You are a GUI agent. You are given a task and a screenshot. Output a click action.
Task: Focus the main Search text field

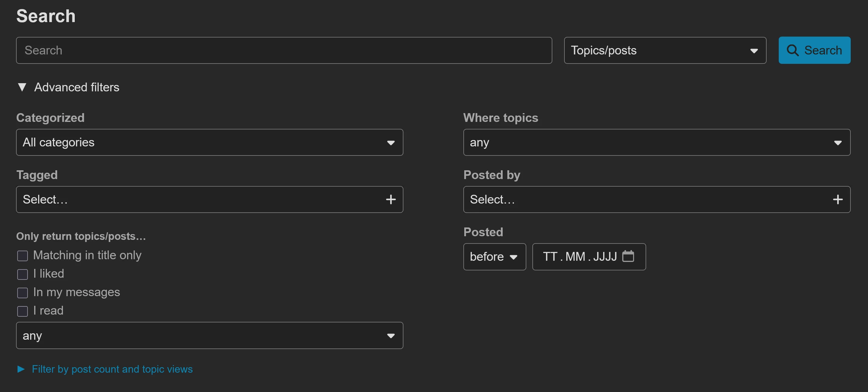284,50
